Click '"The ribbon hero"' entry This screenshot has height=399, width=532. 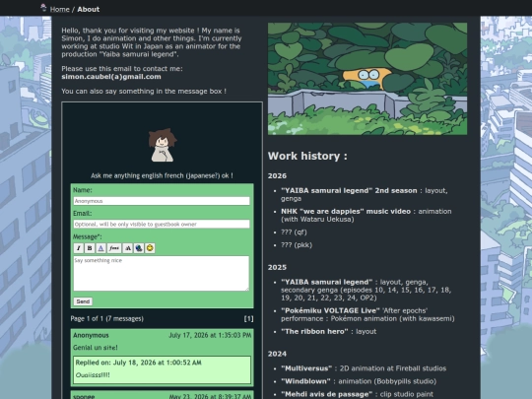click(x=314, y=331)
